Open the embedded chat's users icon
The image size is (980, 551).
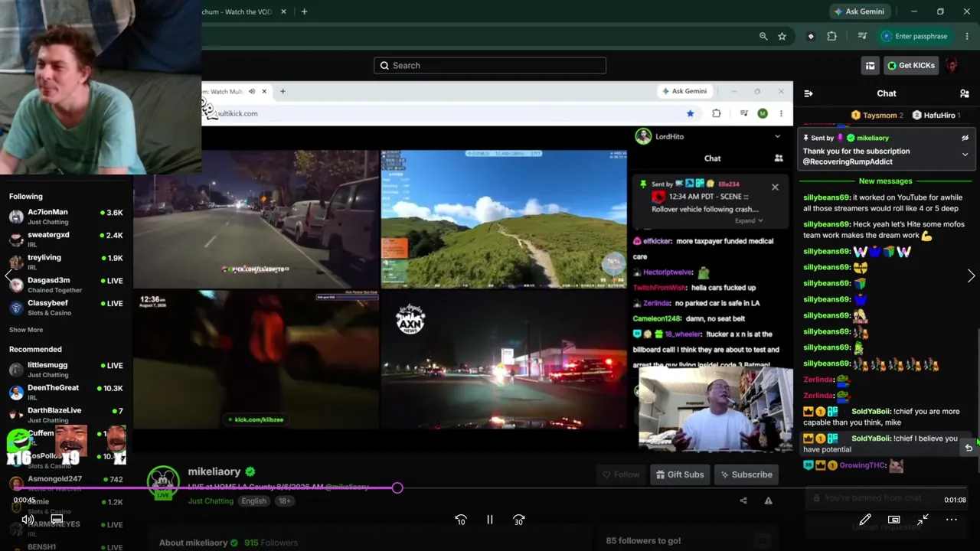779,158
